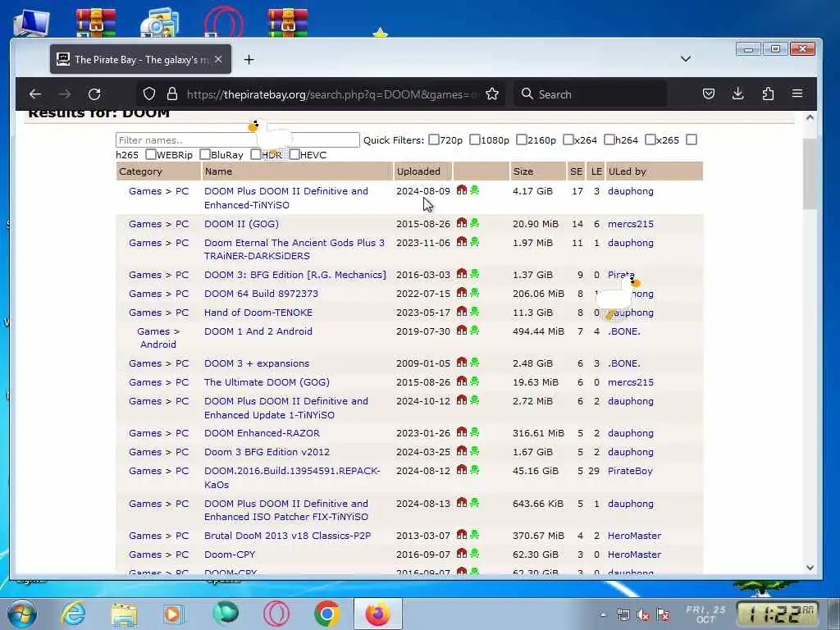Close The Pirate Bay tab
Screen dimensions: 840x630
[x=218, y=59]
